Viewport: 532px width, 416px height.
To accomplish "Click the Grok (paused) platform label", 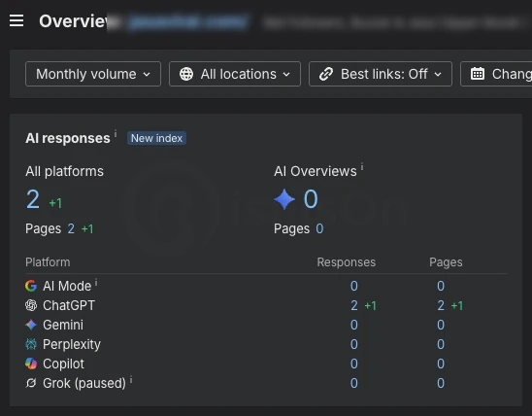I will (x=84, y=383).
